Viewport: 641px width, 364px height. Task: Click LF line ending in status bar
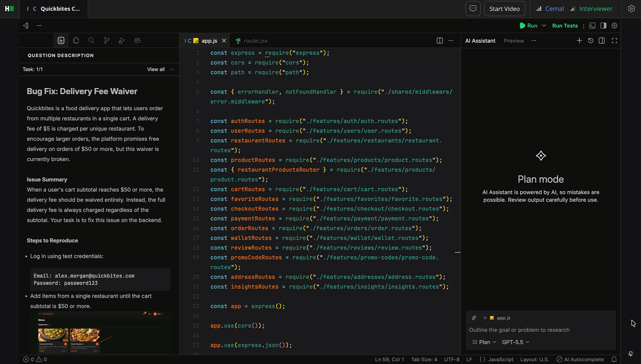coord(469,360)
